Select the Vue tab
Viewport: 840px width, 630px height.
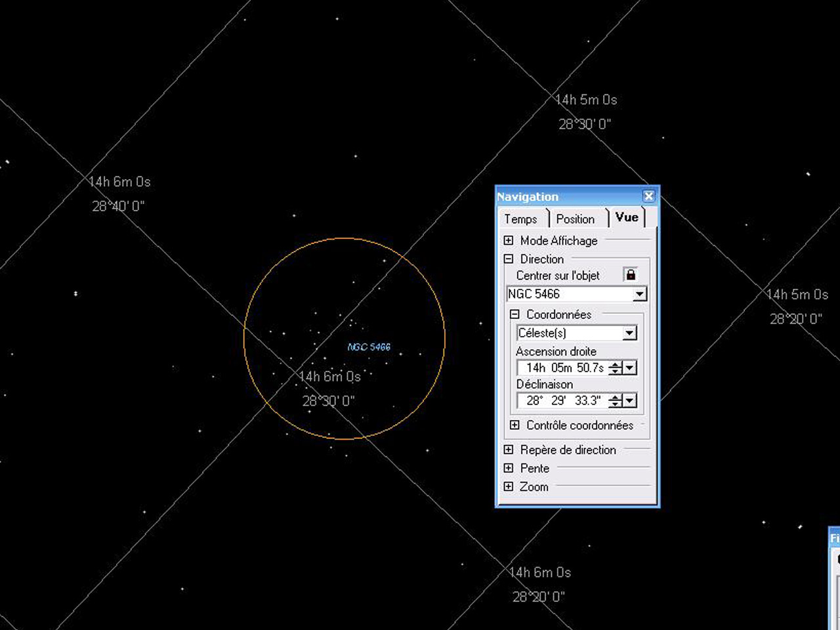(627, 217)
